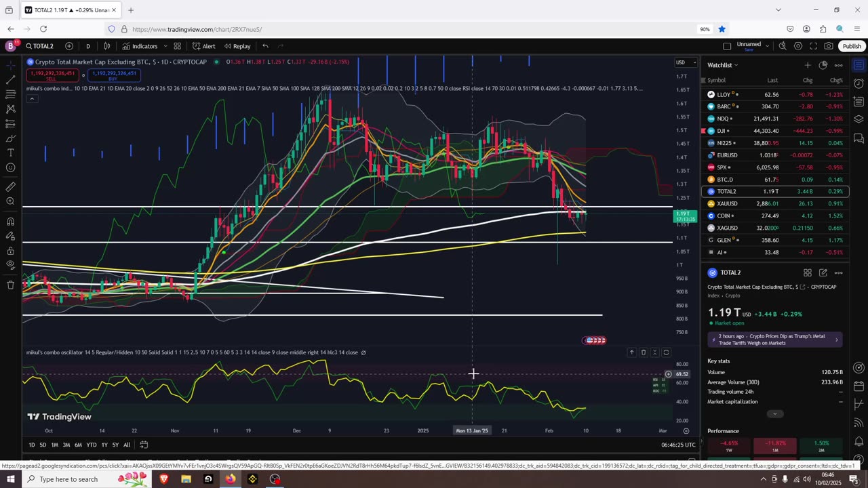Select the trend line drawing tool
868x488 pixels.
[10, 80]
